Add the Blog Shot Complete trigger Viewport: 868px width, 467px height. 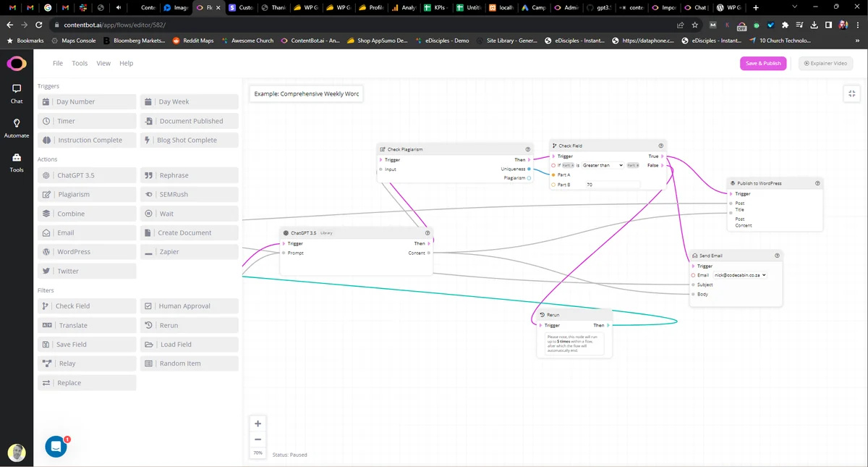coord(189,140)
